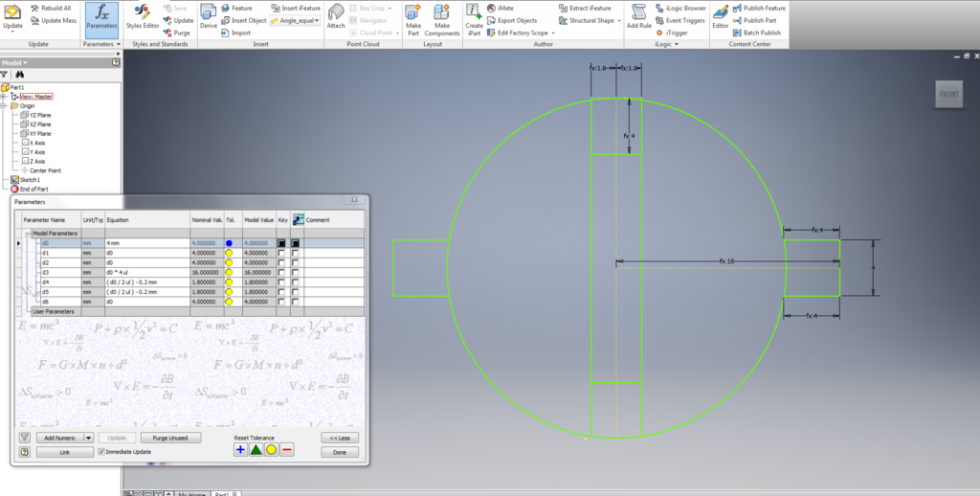This screenshot has width=980, height=496.
Task: Click the Update lightning bolt icon
Action: (12, 12)
